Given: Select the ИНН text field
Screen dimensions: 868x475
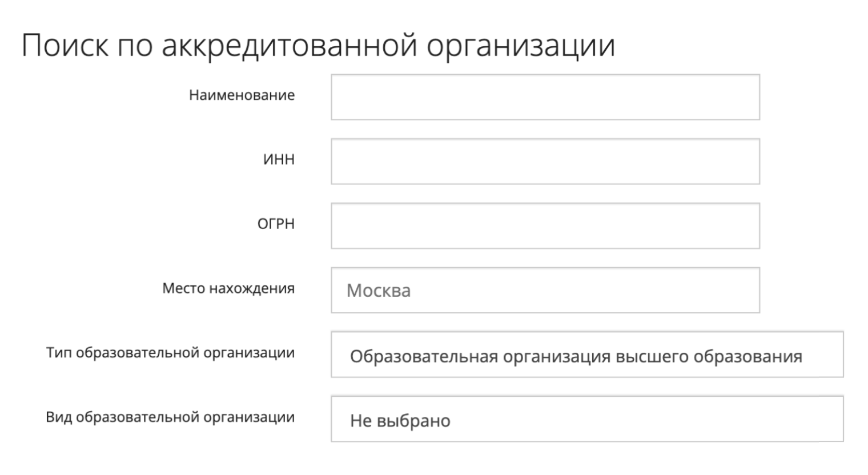Looking at the screenshot, I should (x=545, y=160).
